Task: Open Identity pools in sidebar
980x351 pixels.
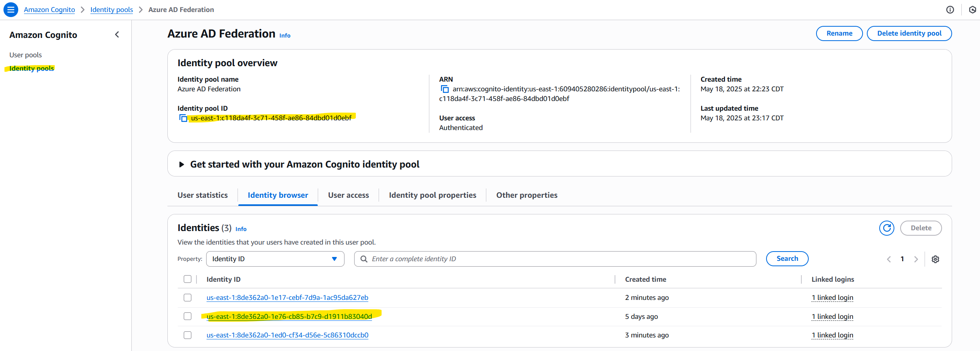Action: tap(31, 68)
